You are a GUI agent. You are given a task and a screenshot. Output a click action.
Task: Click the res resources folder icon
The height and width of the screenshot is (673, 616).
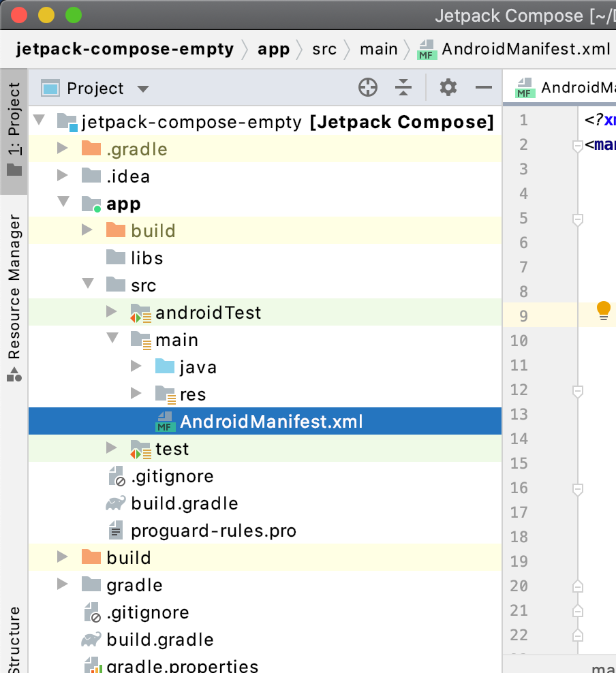coord(166,395)
